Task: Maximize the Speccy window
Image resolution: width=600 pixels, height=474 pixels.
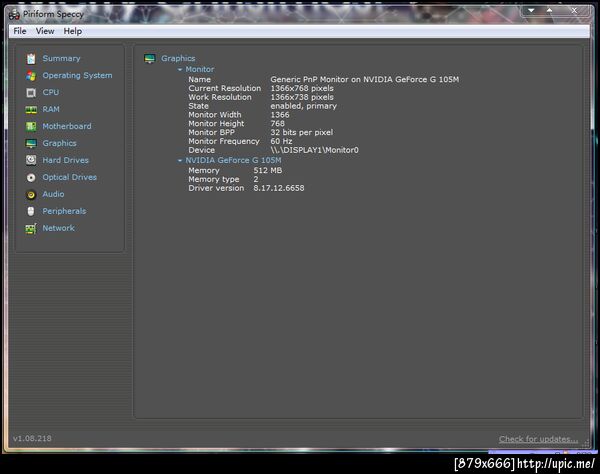Action: (x=549, y=10)
